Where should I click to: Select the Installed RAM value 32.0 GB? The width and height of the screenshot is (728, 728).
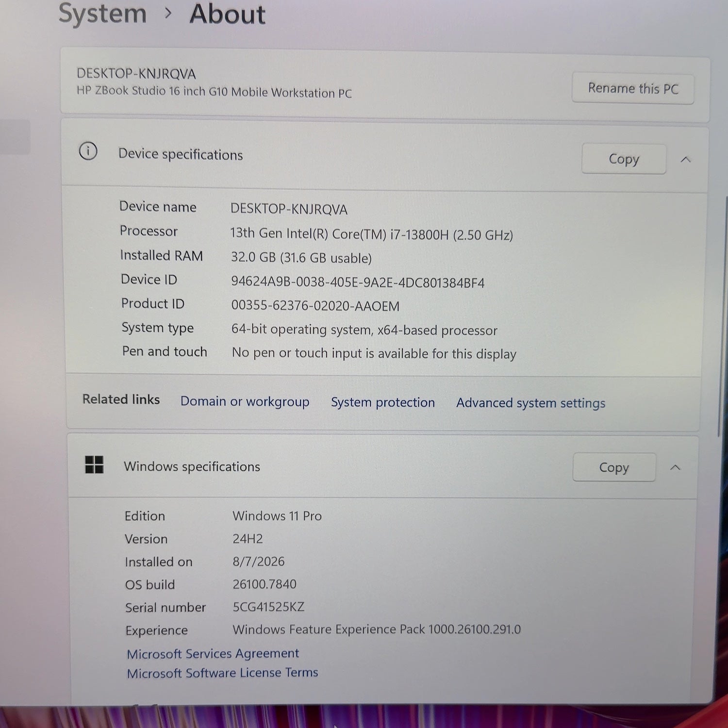click(x=253, y=257)
